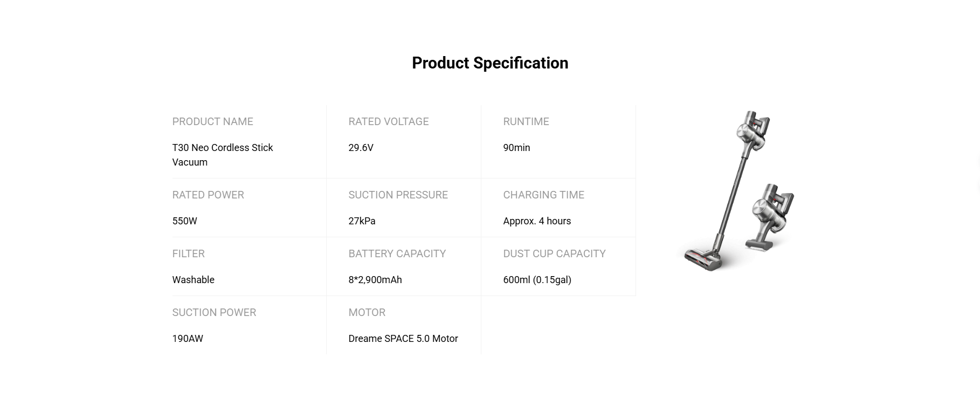
Task: Click the Product Specification heading
Action: (x=489, y=63)
